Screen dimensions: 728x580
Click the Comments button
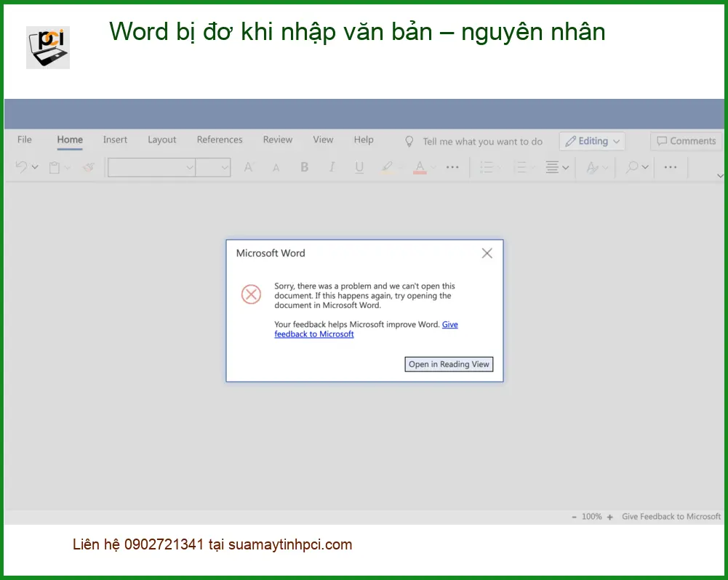(x=687, y=141)
